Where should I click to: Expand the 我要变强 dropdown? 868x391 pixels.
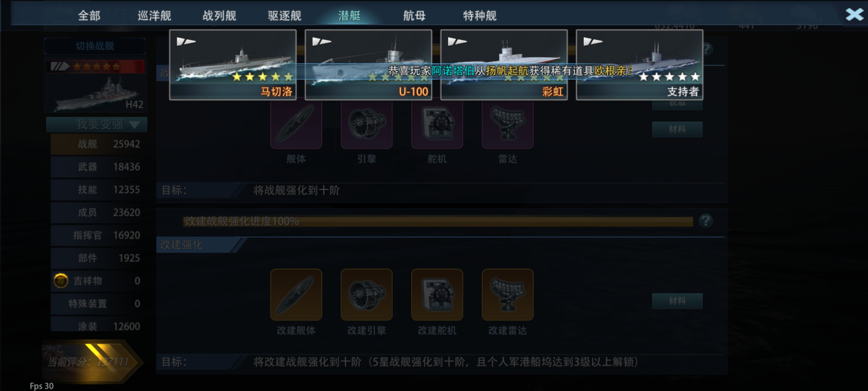click(97, 124)
